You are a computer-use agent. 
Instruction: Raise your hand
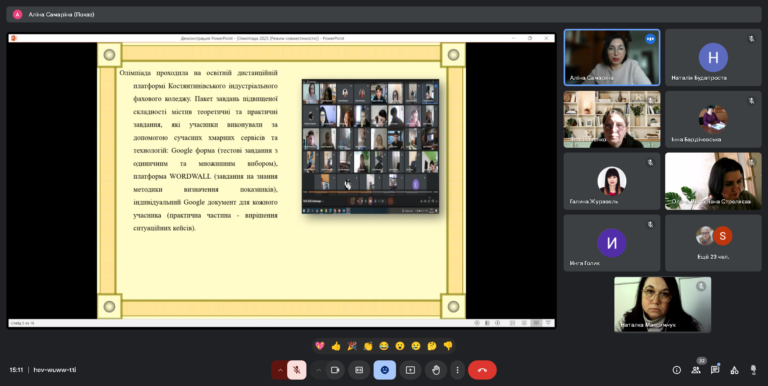436,370
